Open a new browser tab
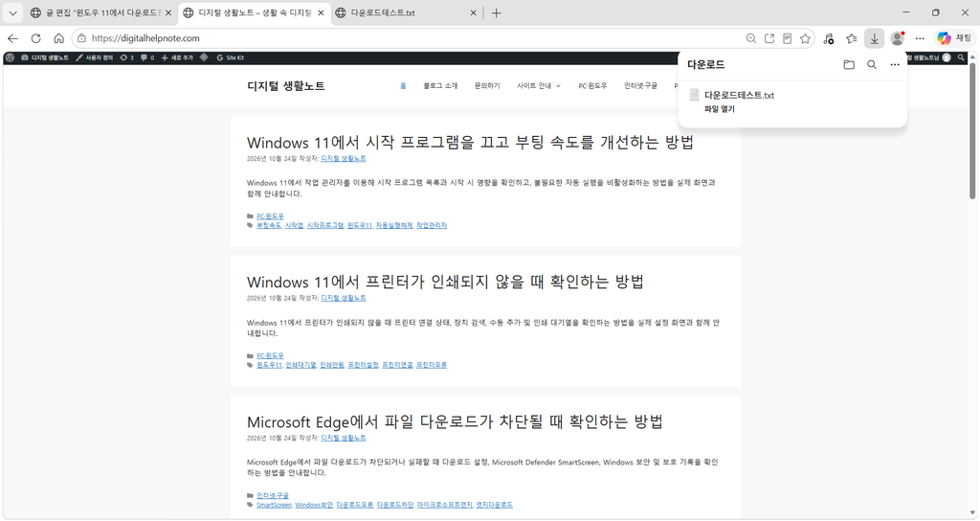Screen dimensions: 980x521 (497, 12)
